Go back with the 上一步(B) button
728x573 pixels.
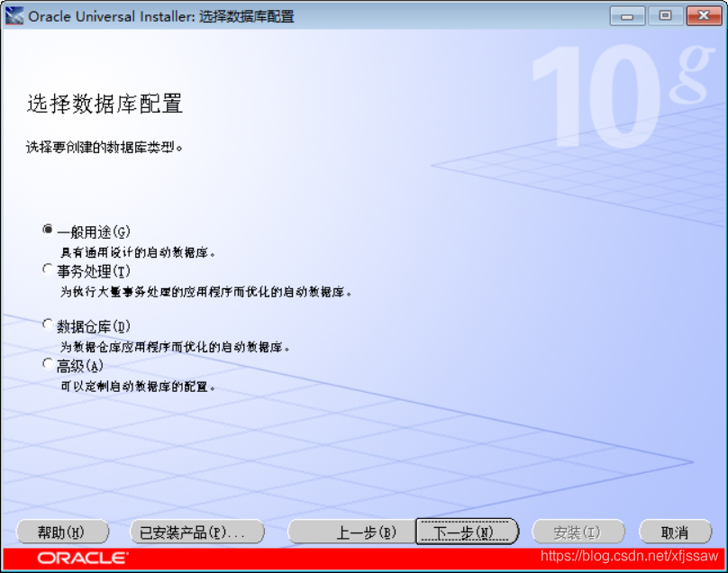(x=352, y=532)
